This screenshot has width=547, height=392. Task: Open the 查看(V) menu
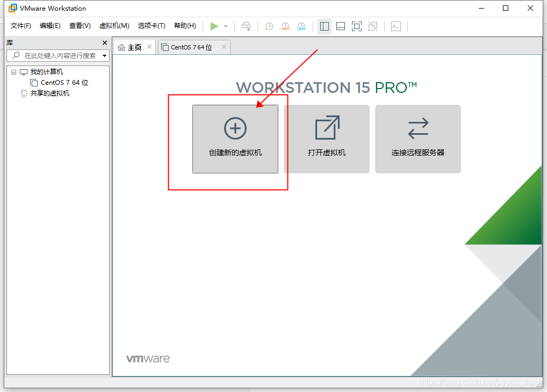click(x=80, y=25)
